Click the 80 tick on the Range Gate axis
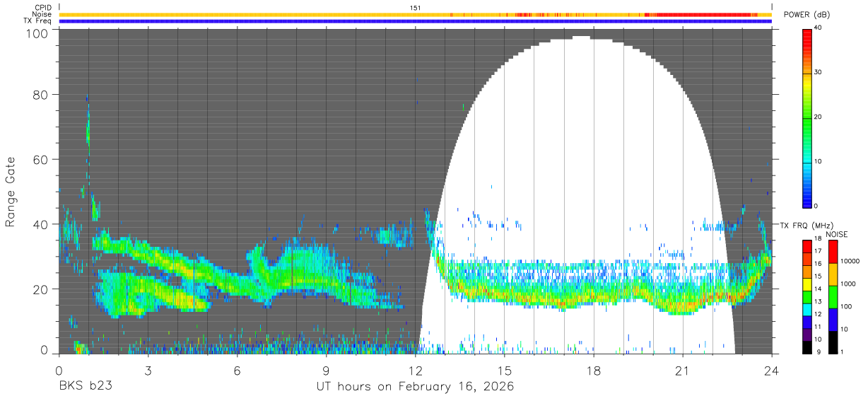The width and height of the screenshot is (868, 401). tap(41, 95)
